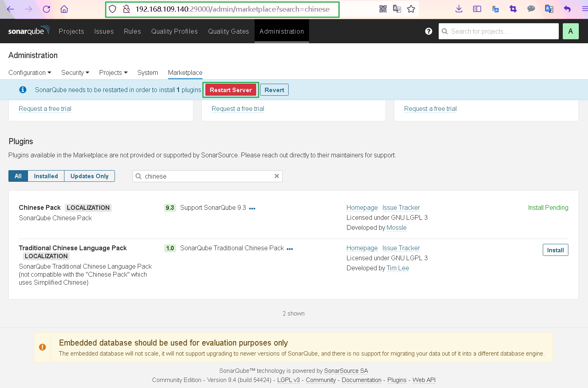Focus the plugin search field containing chinese
This screenshot has width=588, height=388.
pos(207,176)
